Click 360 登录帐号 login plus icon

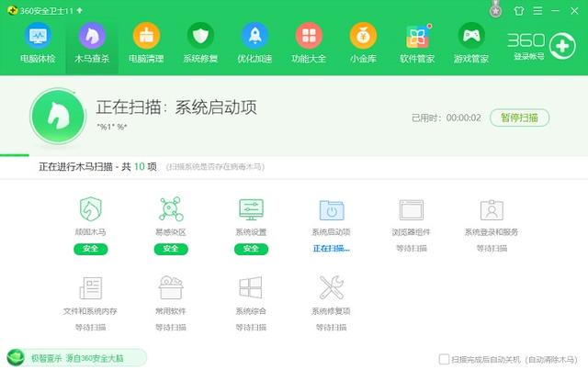(562, 46)
